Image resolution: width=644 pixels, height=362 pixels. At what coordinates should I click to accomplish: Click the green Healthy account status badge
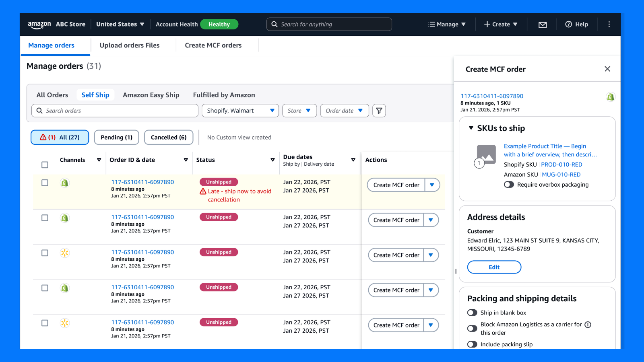(x=219, y=25)
